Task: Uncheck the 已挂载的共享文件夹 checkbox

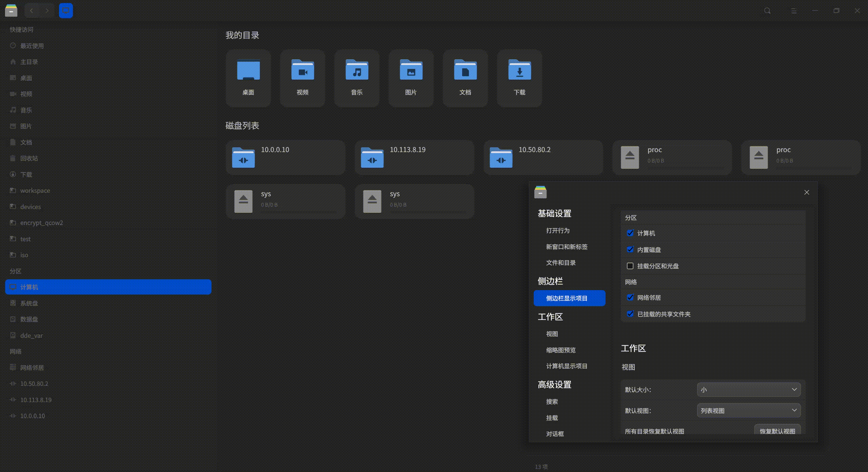Action: (x=630, y=314)
